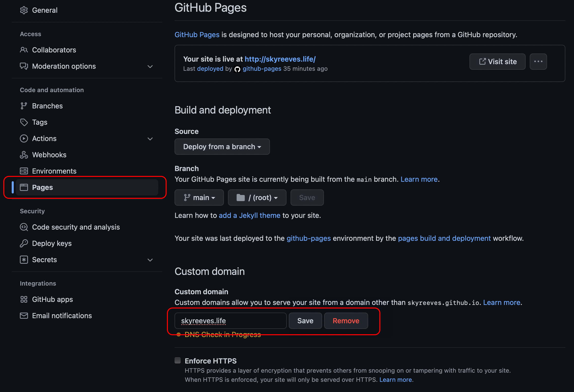Click Learn more about custom domains
Screen dimensions: 574x392
click(502, 302)
